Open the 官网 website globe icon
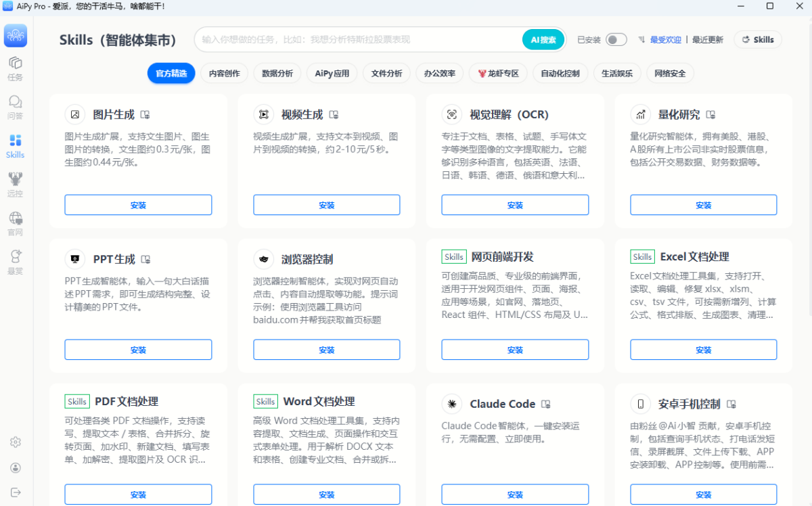The height and width of the screenshot is (506, 812). tap(15, 223)
